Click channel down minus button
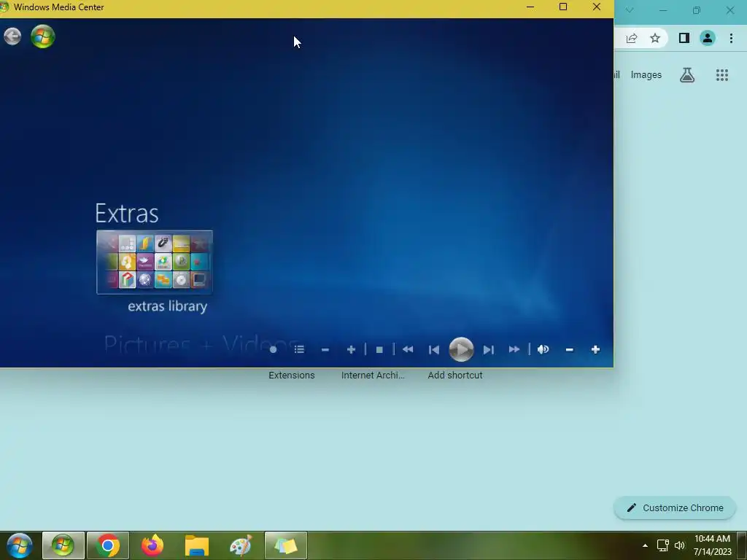 pos(325,349)
